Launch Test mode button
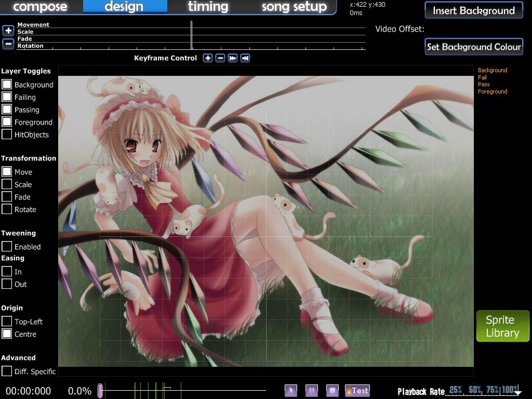The width and height of the screenshot is (532, 399). pos(357,391)
